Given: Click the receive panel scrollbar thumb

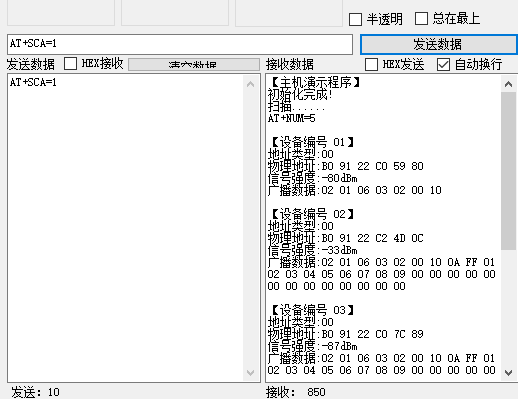Looking at the screenshot, I should coord(508,171).
